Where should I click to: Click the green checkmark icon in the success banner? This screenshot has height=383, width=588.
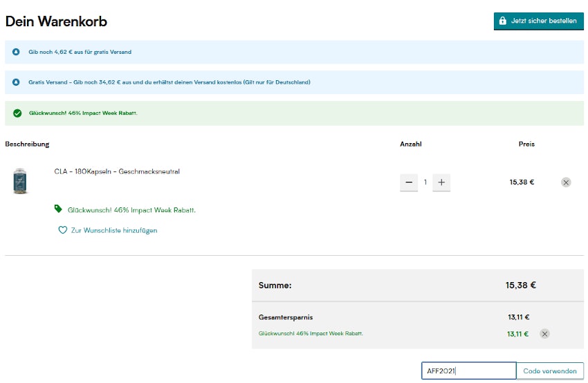(x=17, y=113)
